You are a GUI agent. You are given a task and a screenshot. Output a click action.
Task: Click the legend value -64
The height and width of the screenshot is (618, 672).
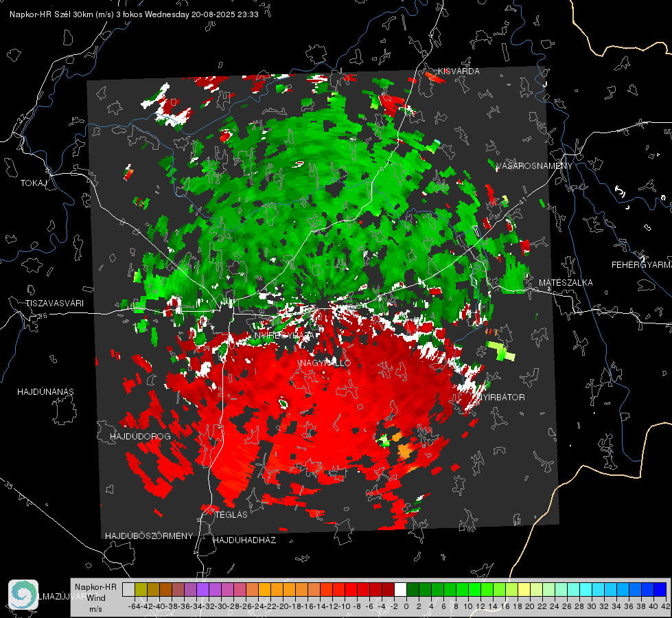[x=134, y=606]
